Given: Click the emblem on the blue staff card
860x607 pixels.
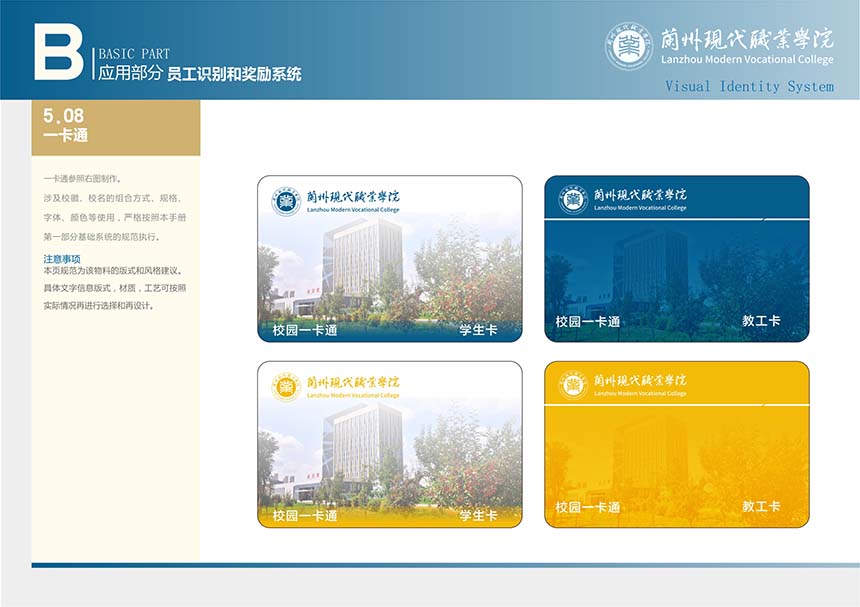Looking at the screenshot, I should pyautogui.click(x=573, y=199).
